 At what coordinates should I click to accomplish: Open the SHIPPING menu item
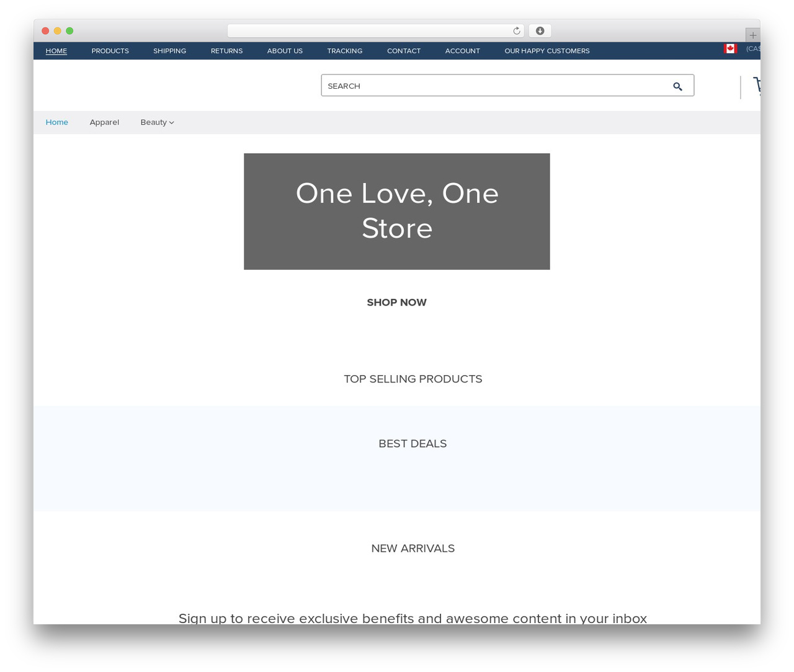170,51
